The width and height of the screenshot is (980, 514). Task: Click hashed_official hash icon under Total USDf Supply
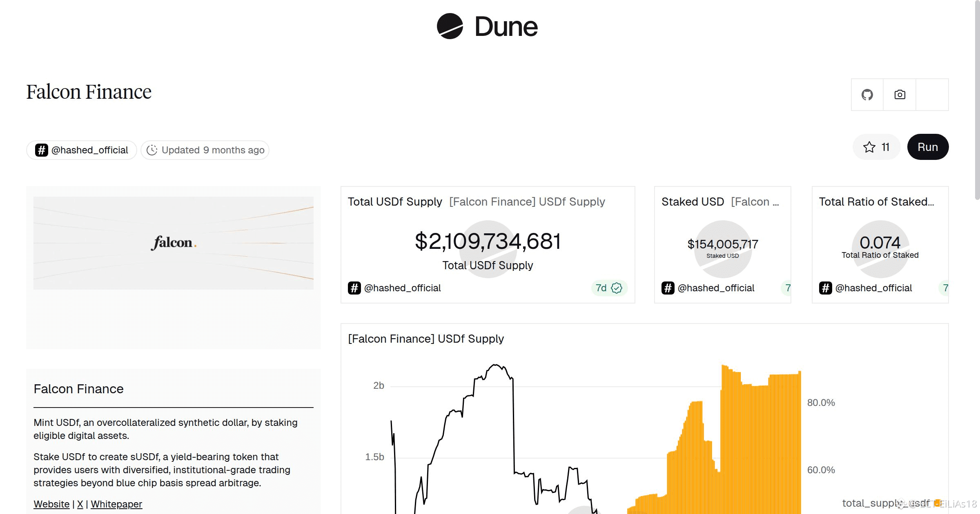pyautogui.click(x=354, y=288)
